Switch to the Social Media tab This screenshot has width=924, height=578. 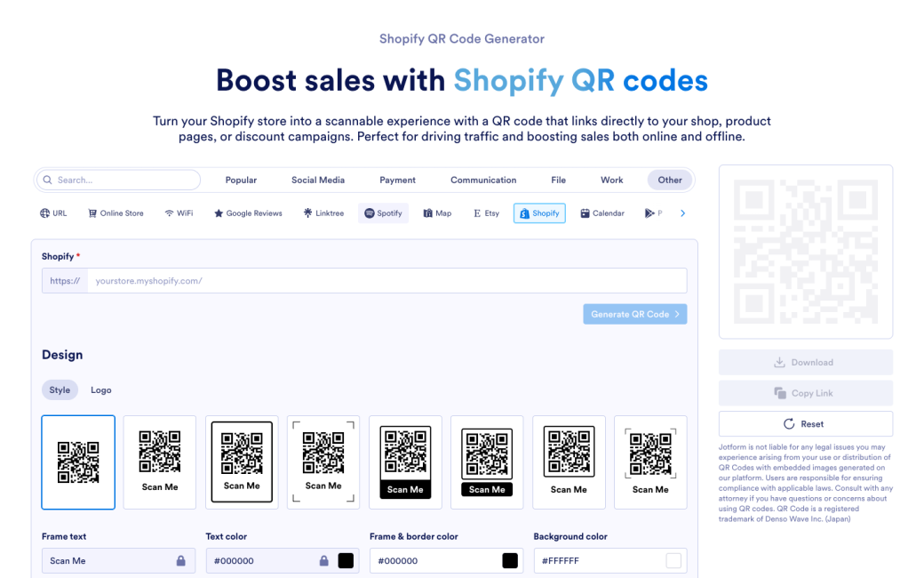[318, 180]
